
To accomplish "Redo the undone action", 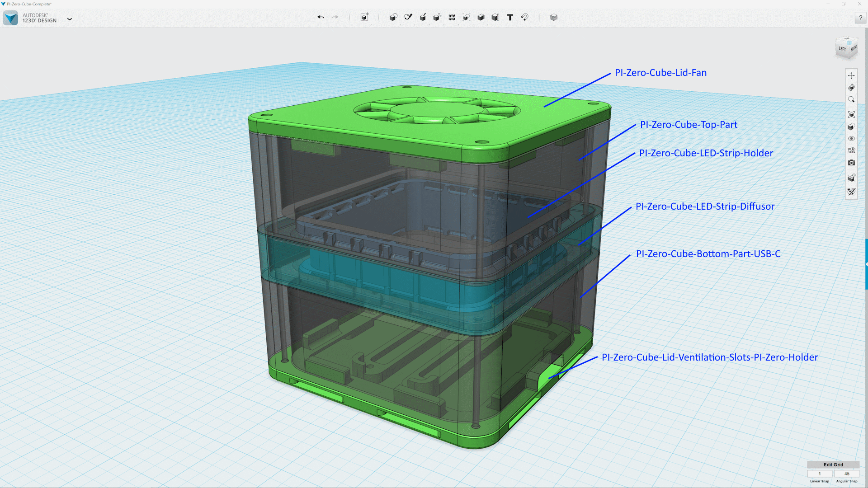I will (335, 17).
